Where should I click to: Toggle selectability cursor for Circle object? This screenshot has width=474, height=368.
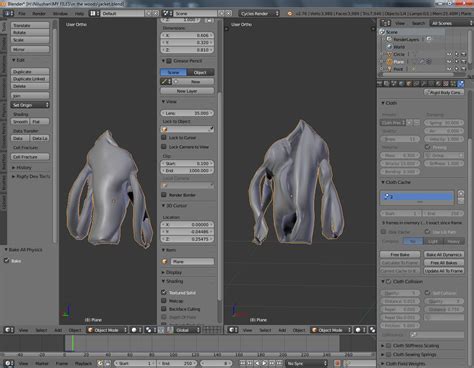(456, 54)
